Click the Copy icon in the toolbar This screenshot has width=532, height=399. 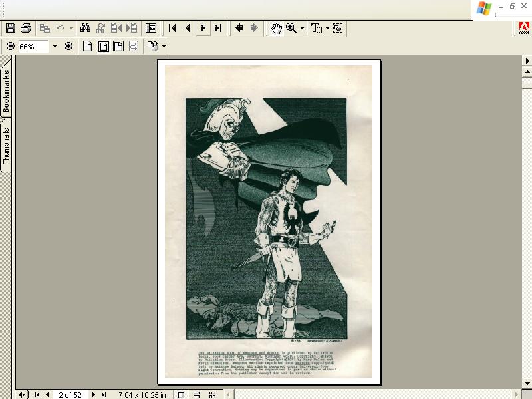45,28
